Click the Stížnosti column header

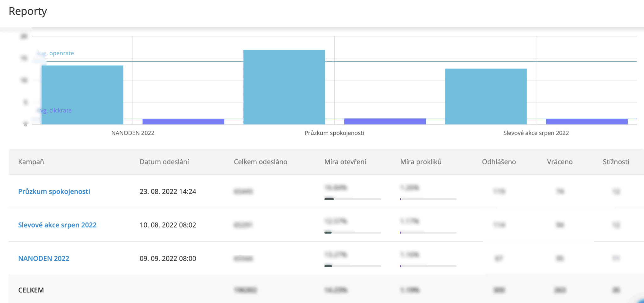[616, 162]
